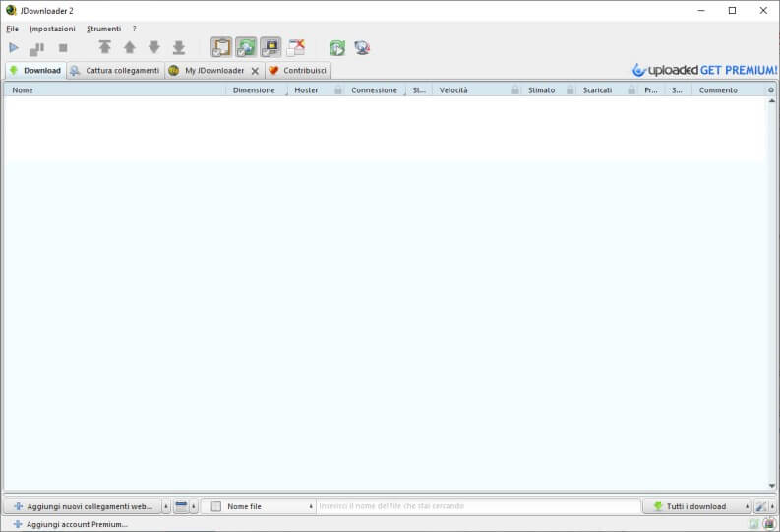Start all downloads with the play button

coord(14,48)
